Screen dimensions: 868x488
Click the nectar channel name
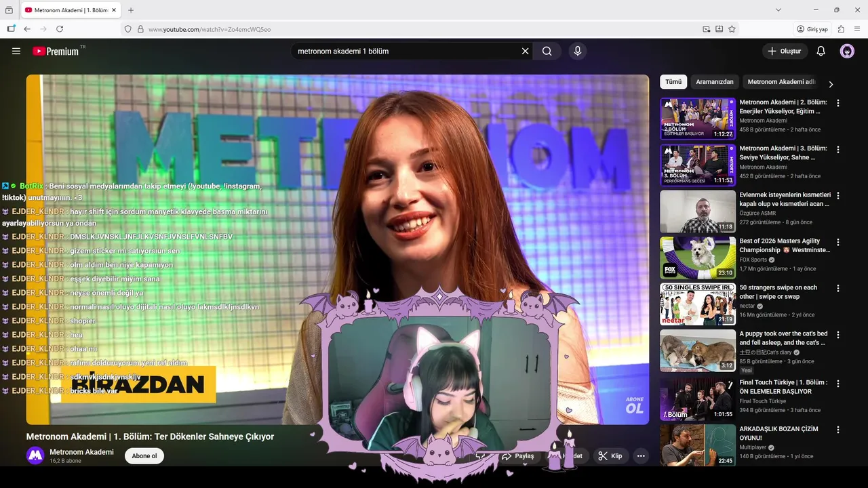[747, 306]
